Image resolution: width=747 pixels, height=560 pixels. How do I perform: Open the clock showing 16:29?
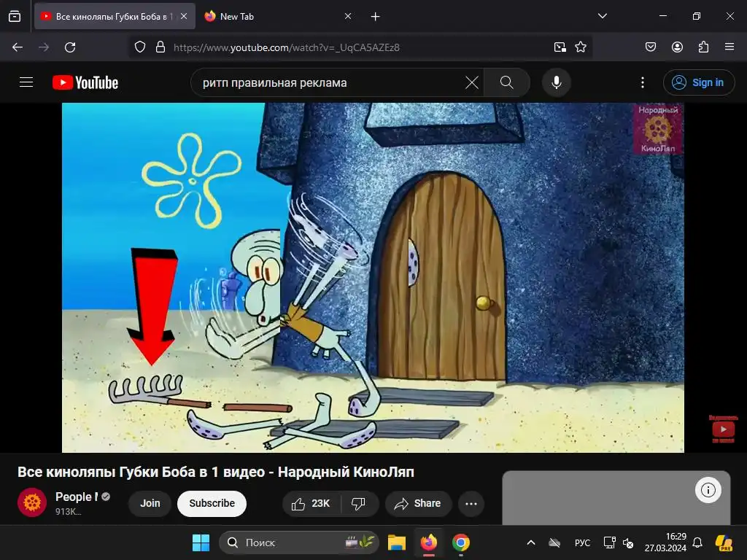coord(665,542)
